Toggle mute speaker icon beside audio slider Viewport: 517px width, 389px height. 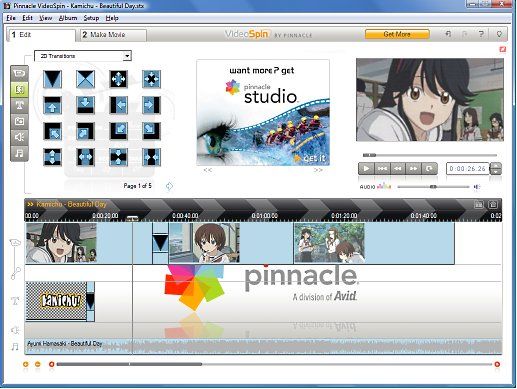pyautogui.click(x=477, y=187)
